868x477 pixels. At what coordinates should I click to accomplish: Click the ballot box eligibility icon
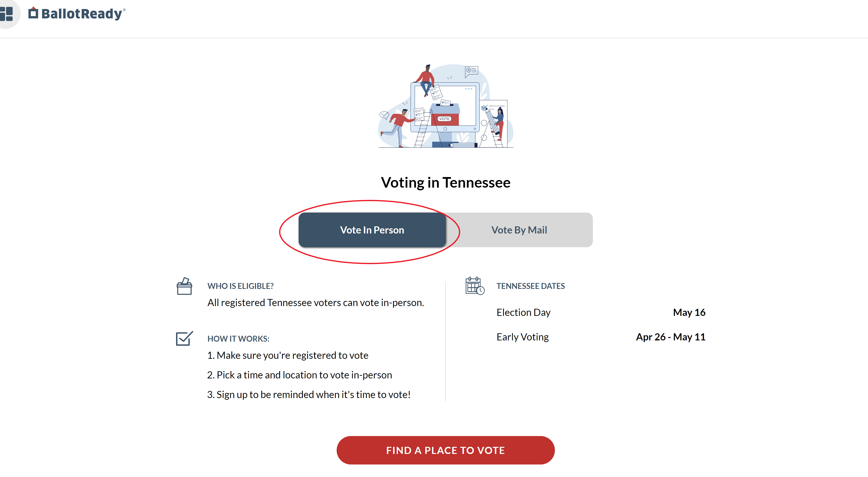point(184,286)
